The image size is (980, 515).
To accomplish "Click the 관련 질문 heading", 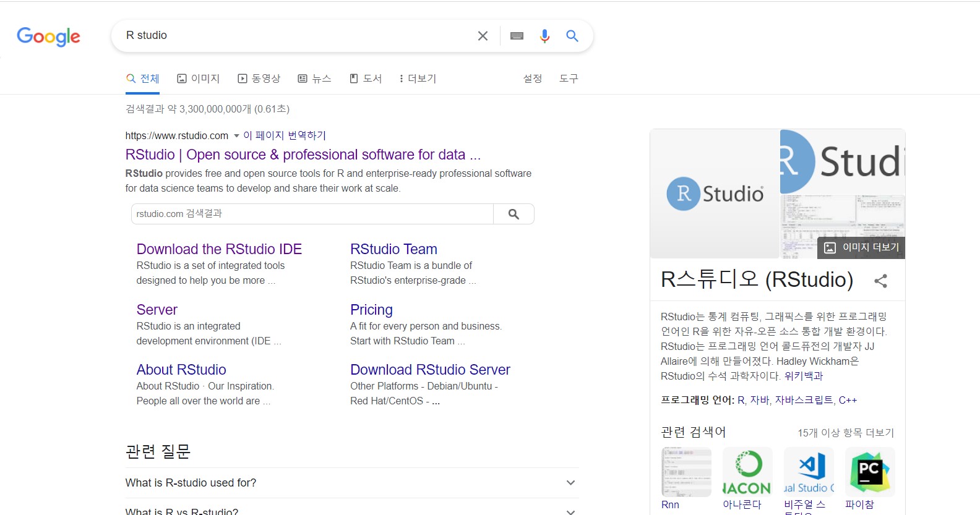I will [x=158, y=451].
